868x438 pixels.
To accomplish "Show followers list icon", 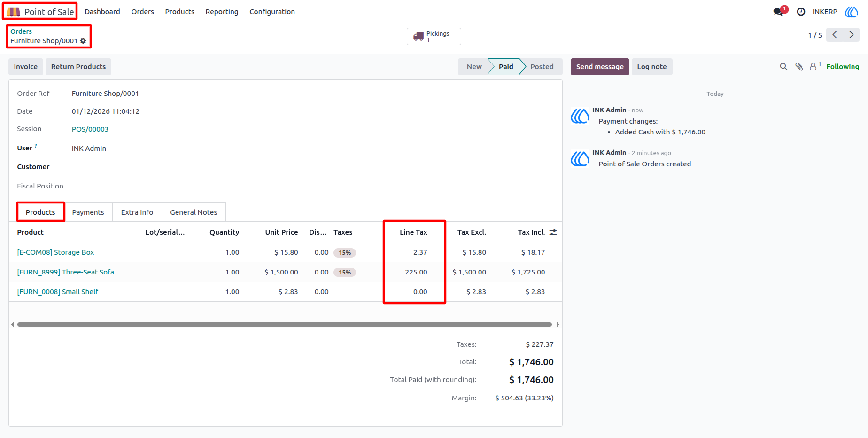I will [x=815, y=67].
